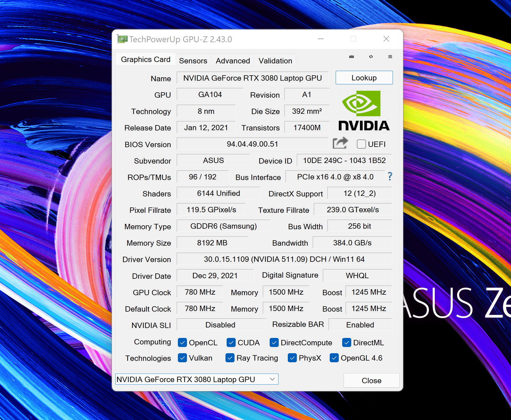This screenshot has height=420, width=511.
Task: Click the screenshot camera icon
Action: click(352, 57)
